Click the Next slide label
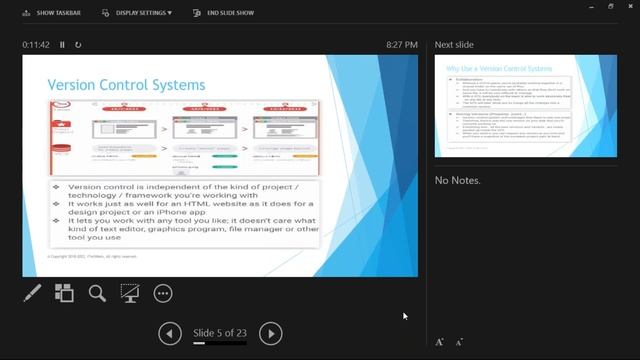This screenshot has height=360, width=640. [454, 45]
